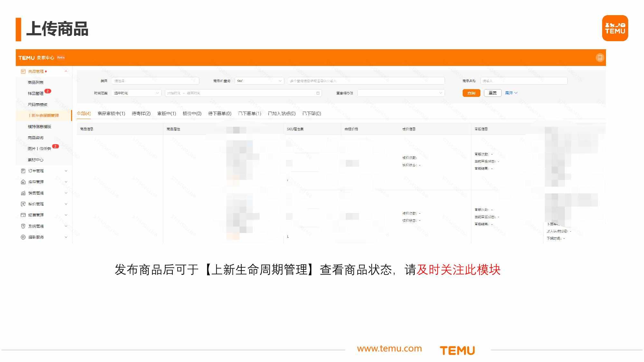644x362 pixels.
Task: Select the 全部(4) tab
Action: (x=84, y=113)
